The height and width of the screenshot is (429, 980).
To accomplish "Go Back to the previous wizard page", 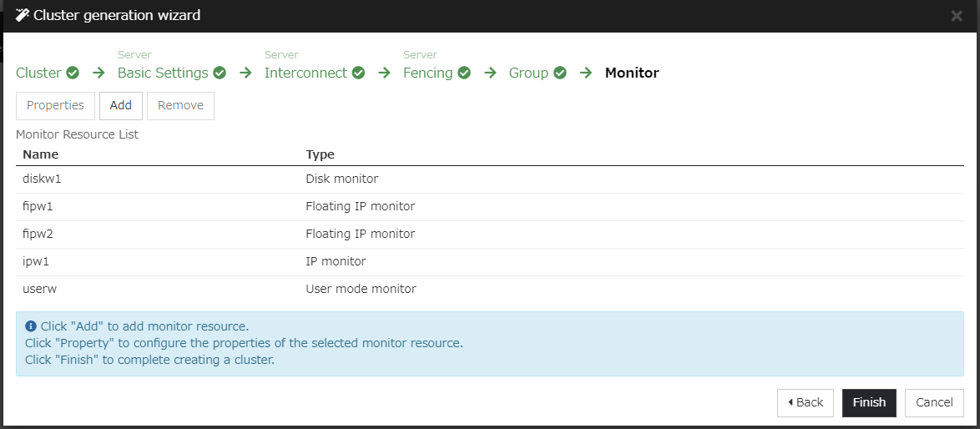I will (x=806, y=402).
